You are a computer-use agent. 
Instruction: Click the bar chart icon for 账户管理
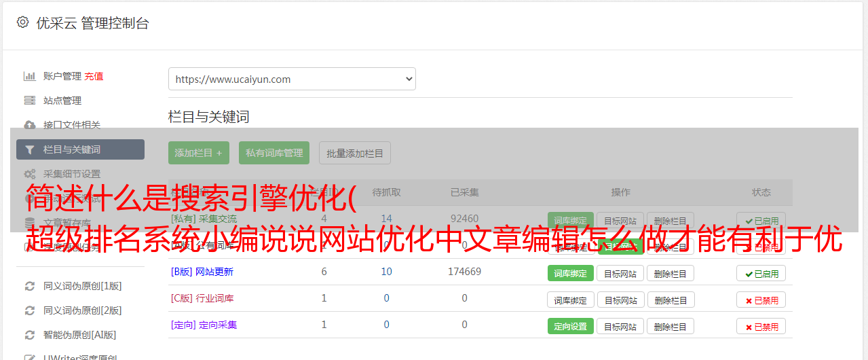click(x=29, y=76)
